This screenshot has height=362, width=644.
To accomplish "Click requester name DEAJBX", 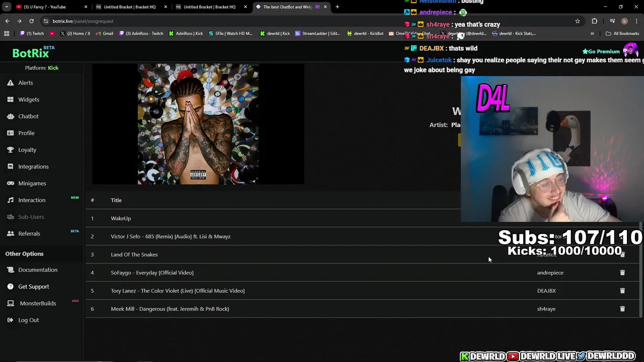I will pos(546,291).
